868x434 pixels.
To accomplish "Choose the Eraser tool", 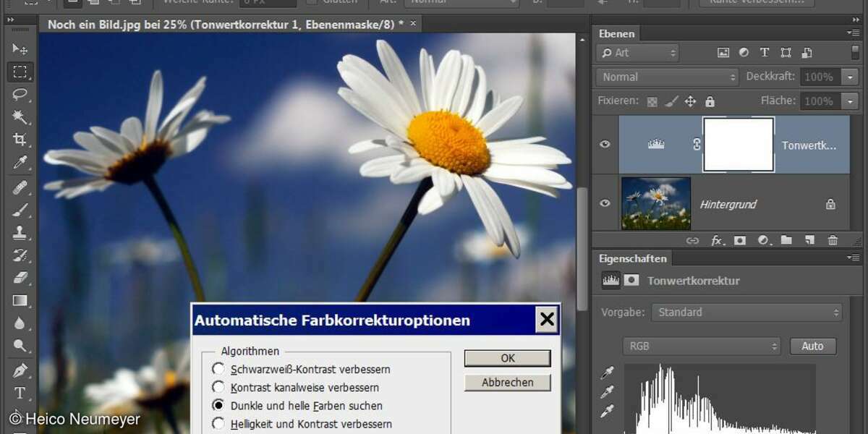I will [20, 278].
